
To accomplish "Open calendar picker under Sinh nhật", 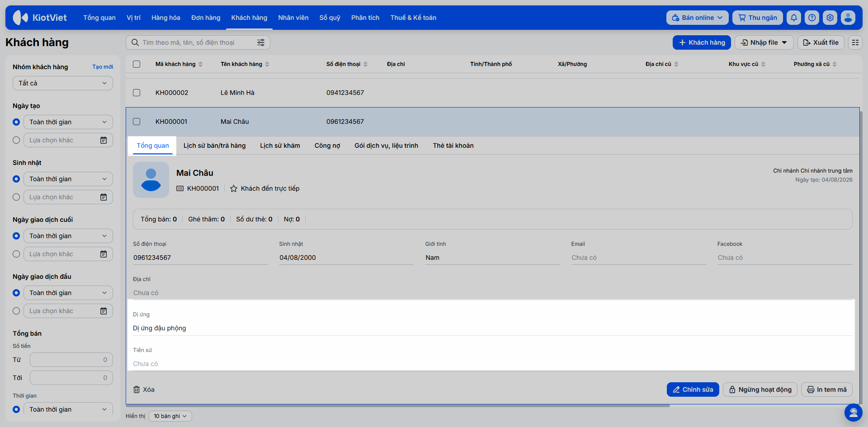I will 104,197.
